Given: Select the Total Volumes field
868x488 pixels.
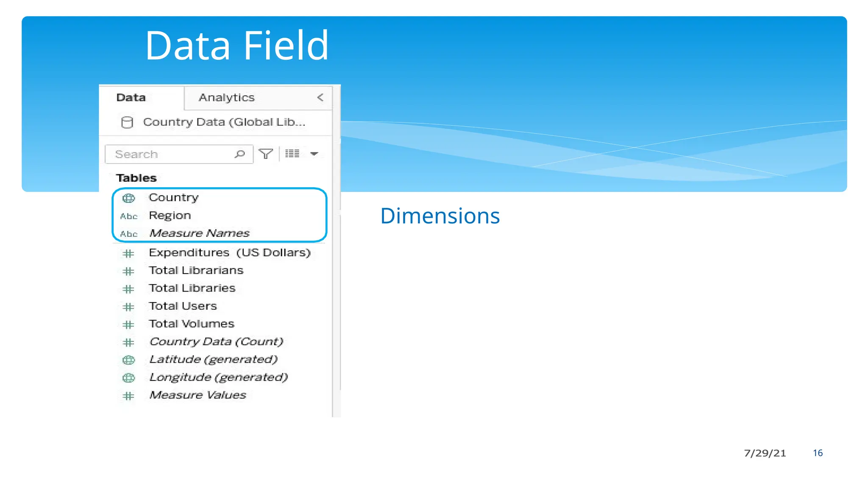Looking at the screenshot, I should [x=192, y=324].
